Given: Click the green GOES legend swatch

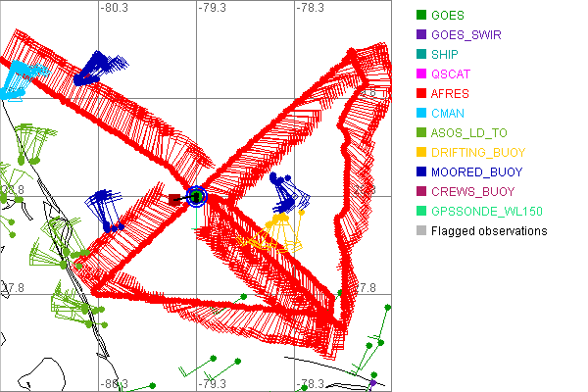Looking at the screenshot, I should 421,16.
